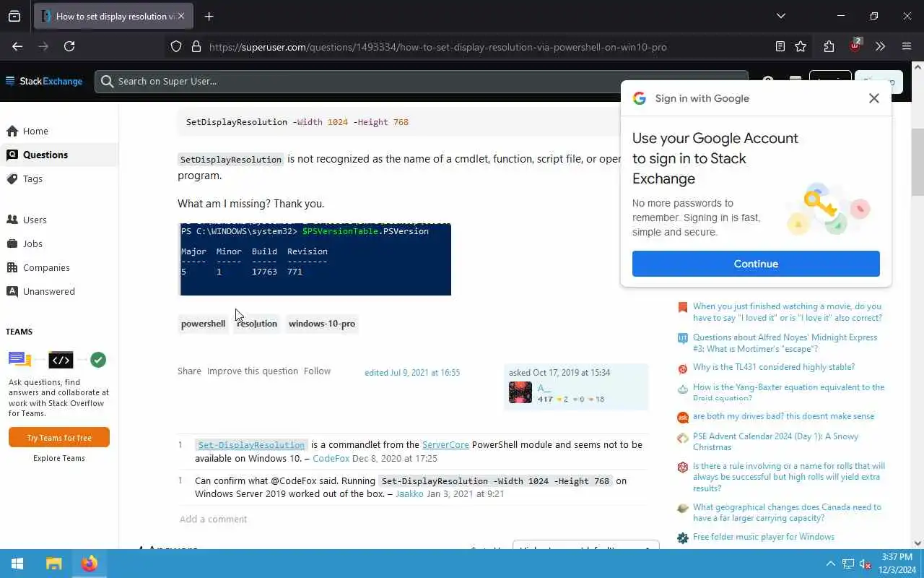Follow this question

(x=317, y=371)
